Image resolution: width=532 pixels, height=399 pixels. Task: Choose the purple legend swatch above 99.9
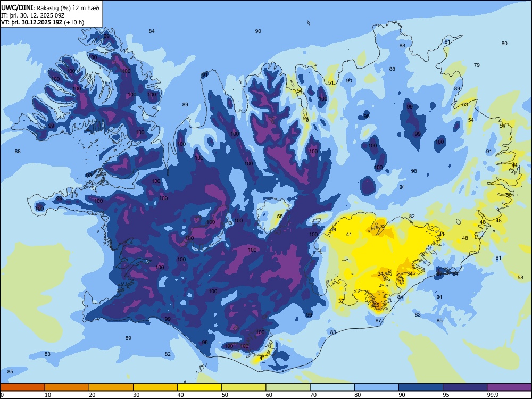(x=509, y=387)
